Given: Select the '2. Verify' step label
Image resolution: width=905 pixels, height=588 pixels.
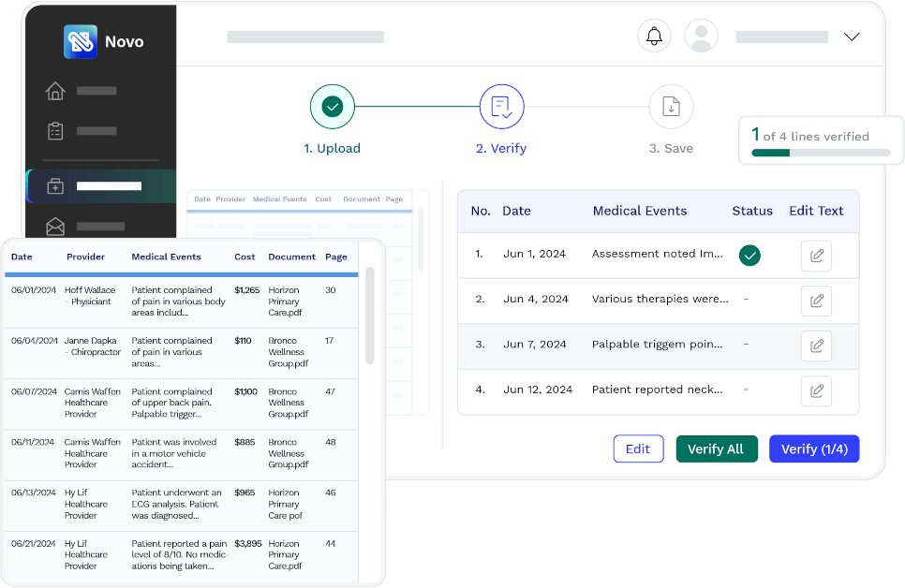Looking at the screenshot, I should click(501, 148).
